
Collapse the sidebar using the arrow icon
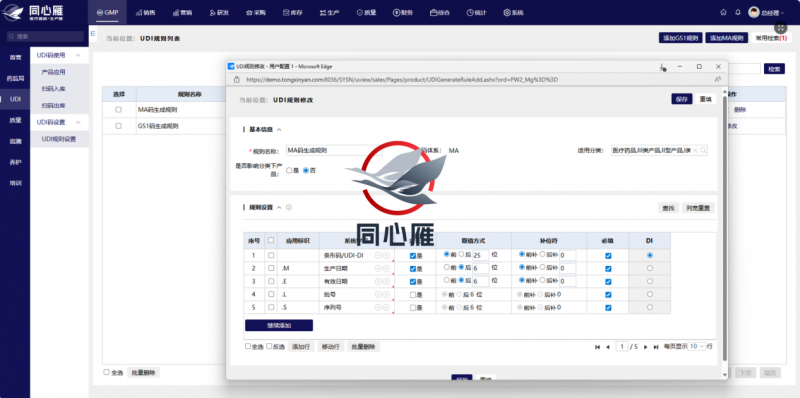point(93,33)
